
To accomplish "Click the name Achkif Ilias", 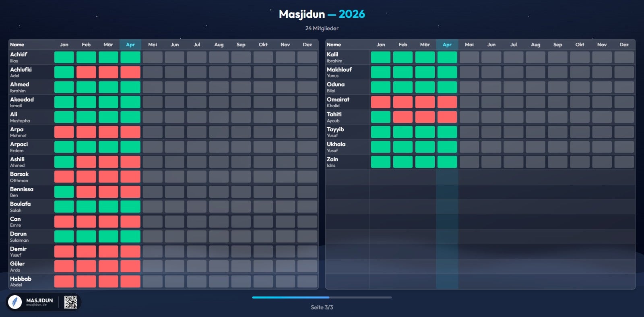I will click(19, 57).
